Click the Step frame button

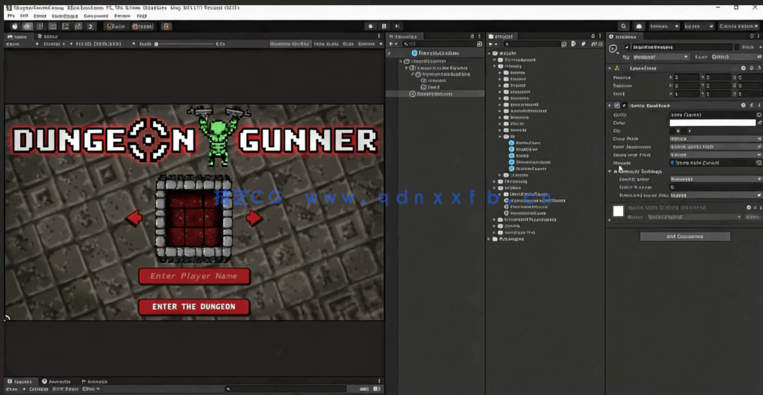[x=397, y=26]
